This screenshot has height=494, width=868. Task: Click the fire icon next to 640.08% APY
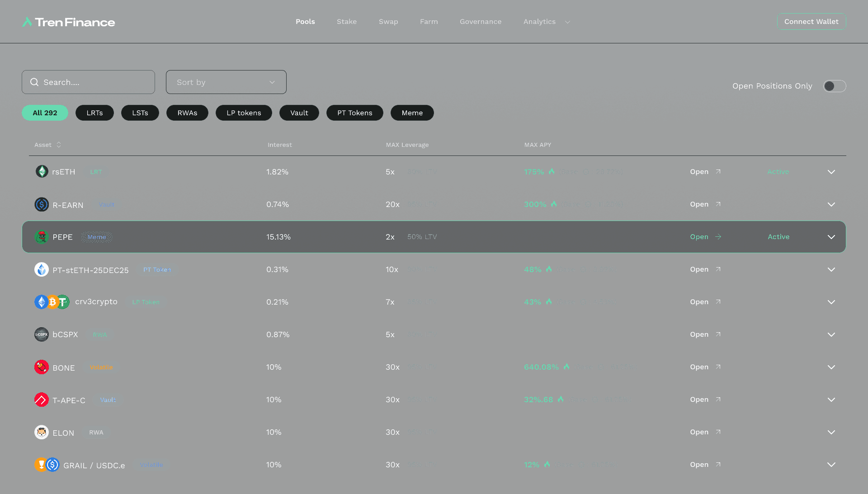566,367
